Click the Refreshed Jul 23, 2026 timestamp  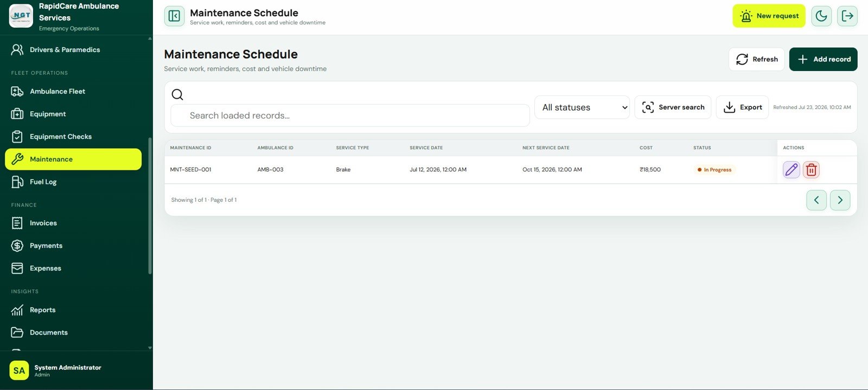coord(812,107)
